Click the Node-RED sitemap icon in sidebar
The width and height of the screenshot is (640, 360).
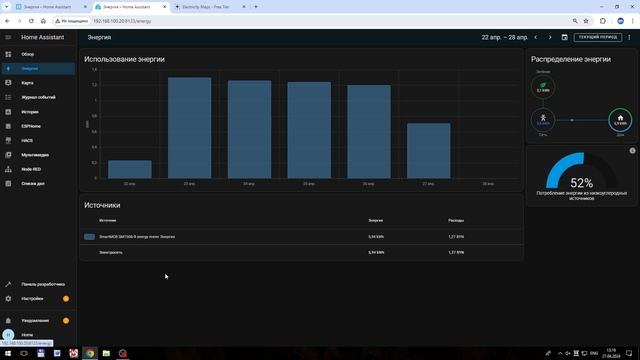pos(8,169)
